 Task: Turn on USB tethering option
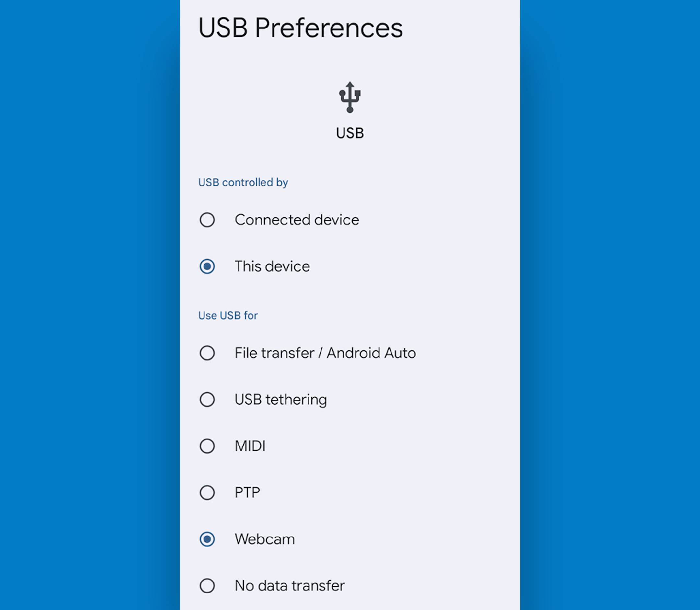[x=207, y=400]
